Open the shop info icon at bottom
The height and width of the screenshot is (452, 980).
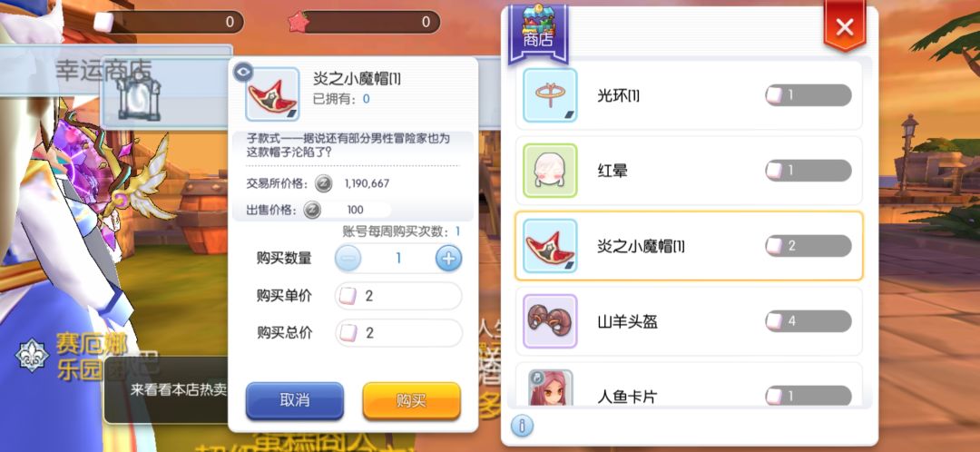point(522,427)
